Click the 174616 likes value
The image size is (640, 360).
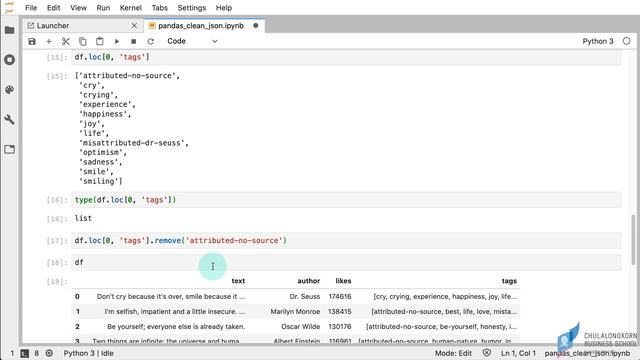(x=340, y=297)
